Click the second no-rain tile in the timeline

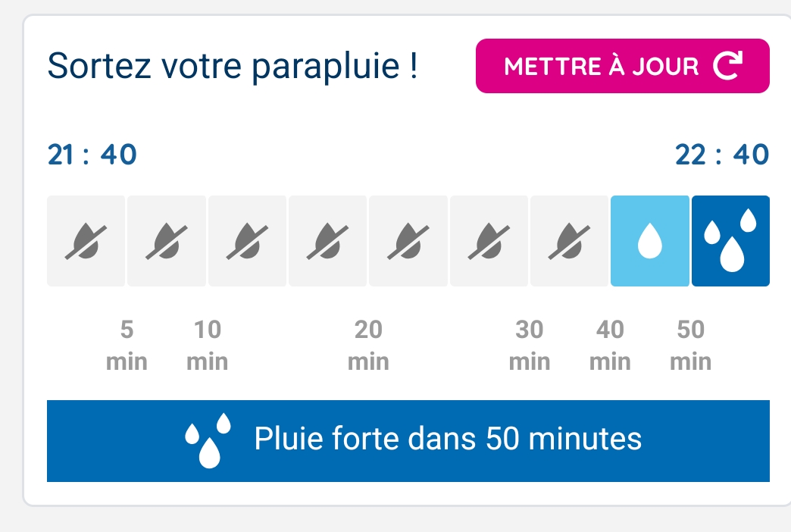(x=167, y=241)
